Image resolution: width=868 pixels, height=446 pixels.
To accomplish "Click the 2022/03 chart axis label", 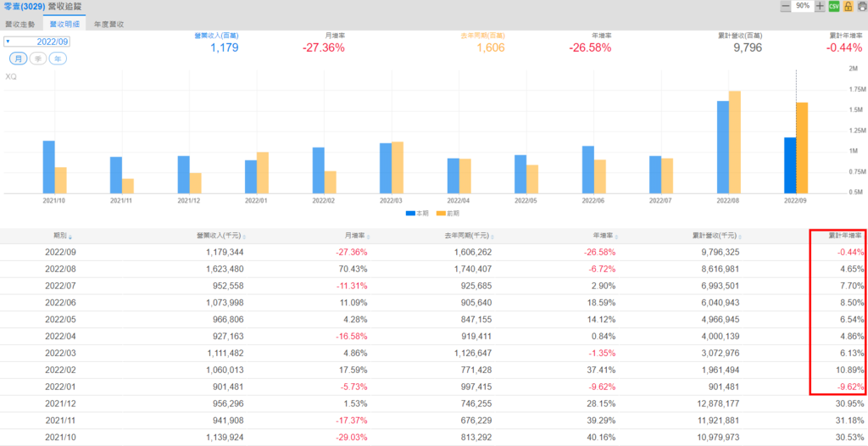I will 392,201.
